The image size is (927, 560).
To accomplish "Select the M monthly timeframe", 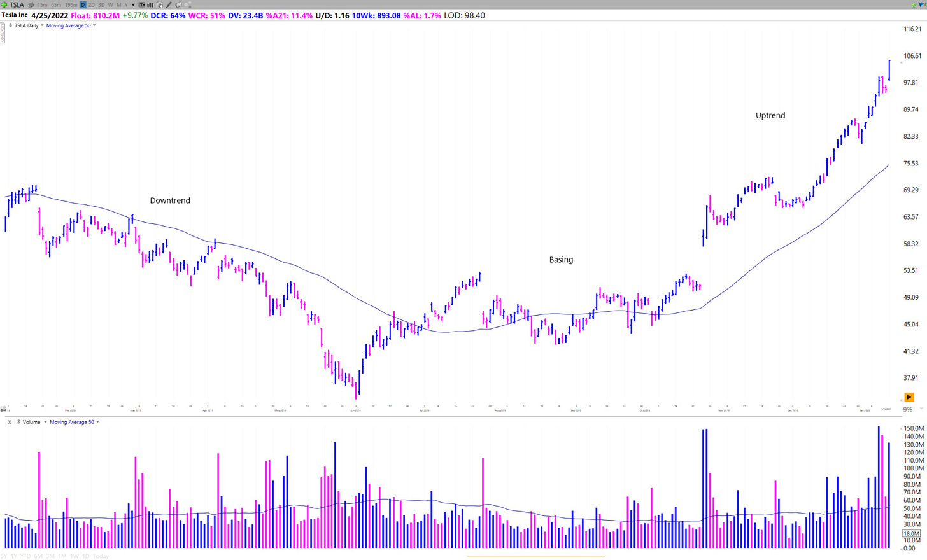I will click(118, 5).
